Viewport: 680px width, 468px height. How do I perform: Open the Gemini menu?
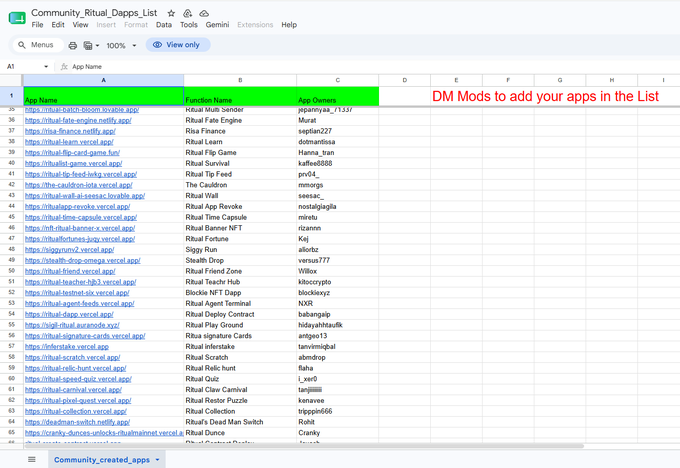(217, 25)
